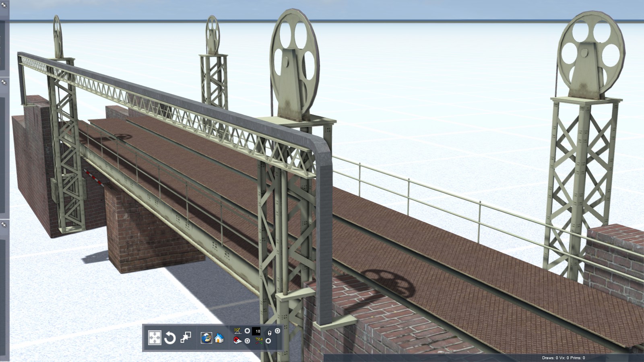Select the Rotate tool
This screenshot has width=644, height=362.
click(x=170, y=338)
